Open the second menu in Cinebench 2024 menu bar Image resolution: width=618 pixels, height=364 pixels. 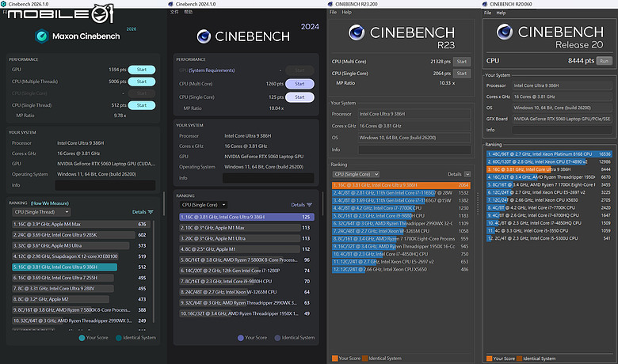coord(189,12)
